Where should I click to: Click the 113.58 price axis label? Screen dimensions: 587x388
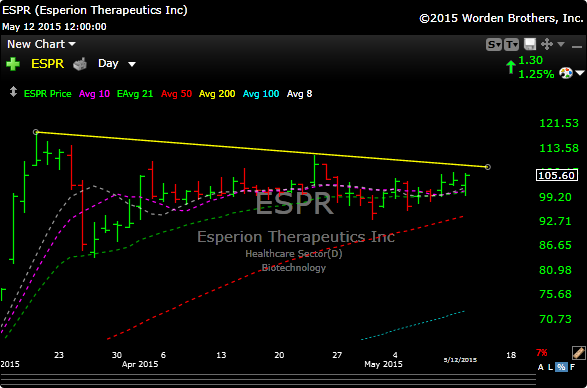[559, 149]
